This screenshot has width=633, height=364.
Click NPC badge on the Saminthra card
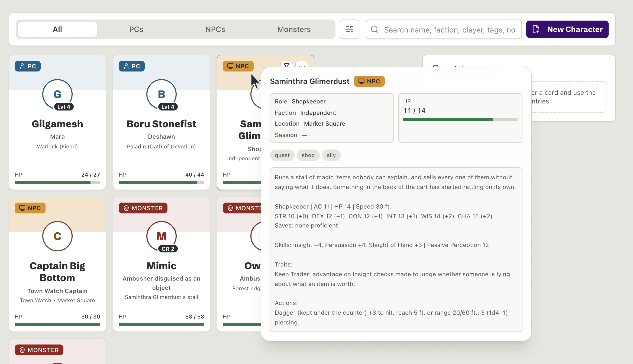point(238,66)
